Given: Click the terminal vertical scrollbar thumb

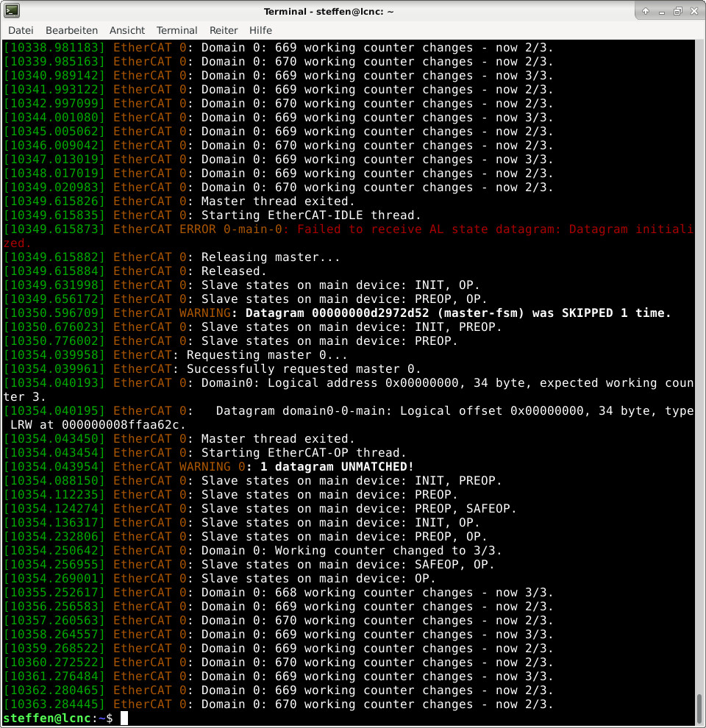Looking at the screenshot, I should coord(699,708).
